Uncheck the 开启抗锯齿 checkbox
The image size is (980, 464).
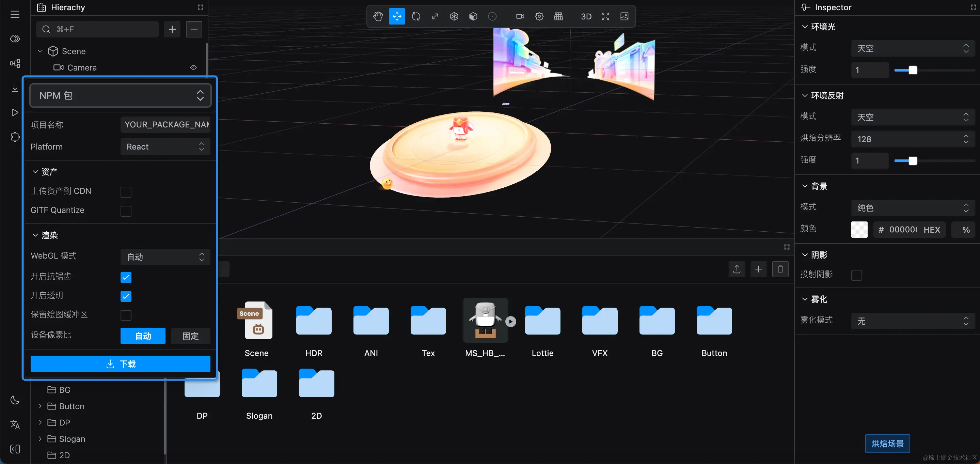coord(126,277)
